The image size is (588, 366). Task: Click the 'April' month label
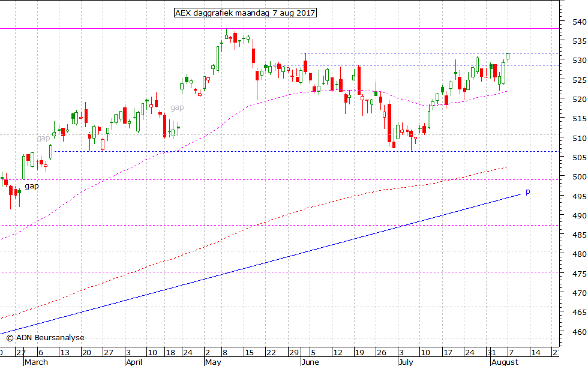tap(134, 362)
